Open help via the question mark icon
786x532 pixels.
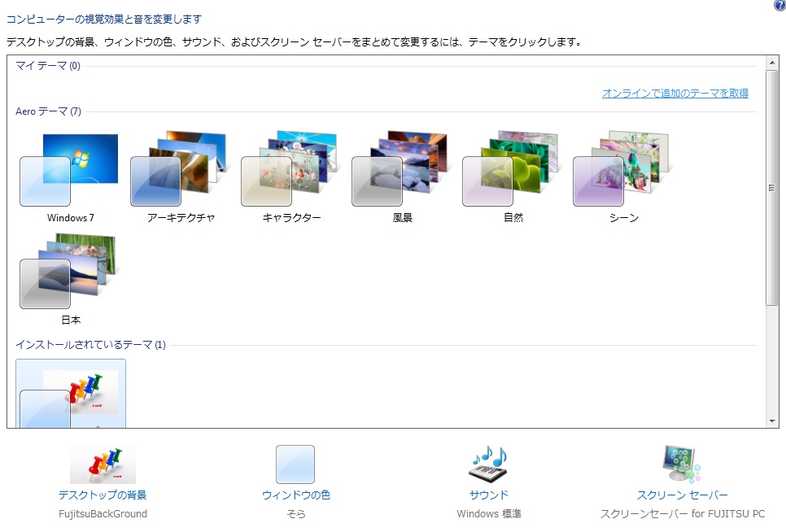pos(780,5)
